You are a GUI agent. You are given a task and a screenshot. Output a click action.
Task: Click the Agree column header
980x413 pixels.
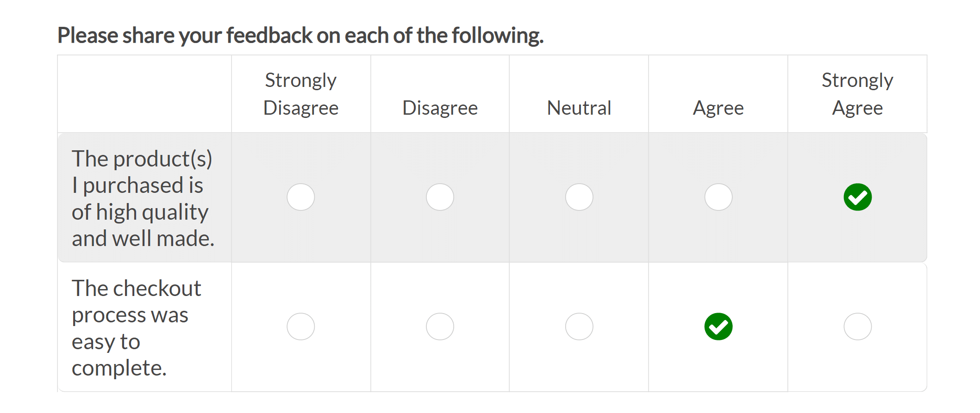(718, 108)
